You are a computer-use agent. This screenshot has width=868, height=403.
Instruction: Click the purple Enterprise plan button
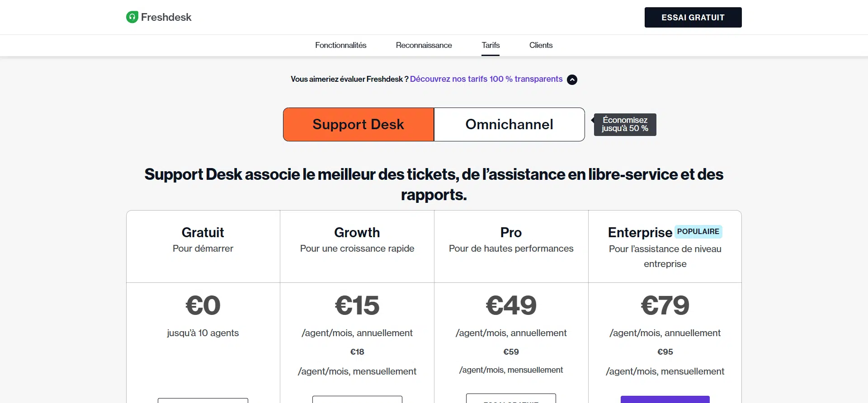[665, 399]
